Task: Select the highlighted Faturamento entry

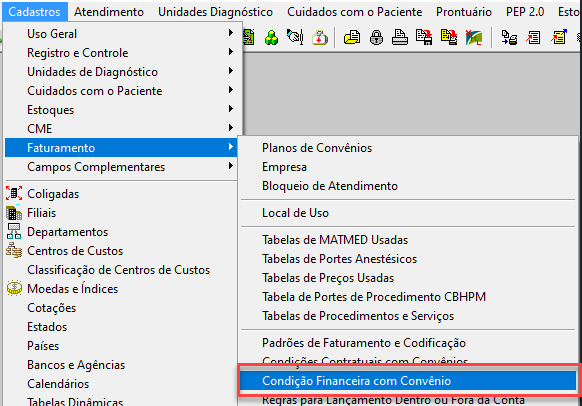Action: click(121, 148)
